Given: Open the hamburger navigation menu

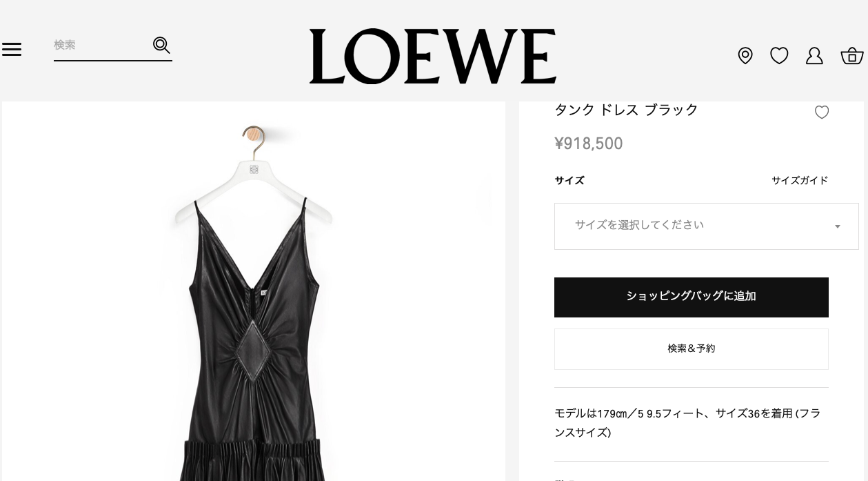Looking at the screenshot, I should (x=12, y=49).
